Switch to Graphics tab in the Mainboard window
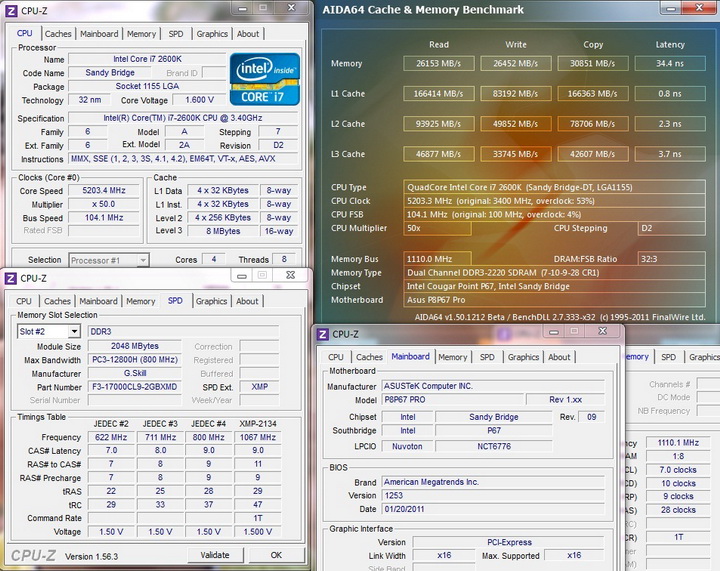 point(523,357)
